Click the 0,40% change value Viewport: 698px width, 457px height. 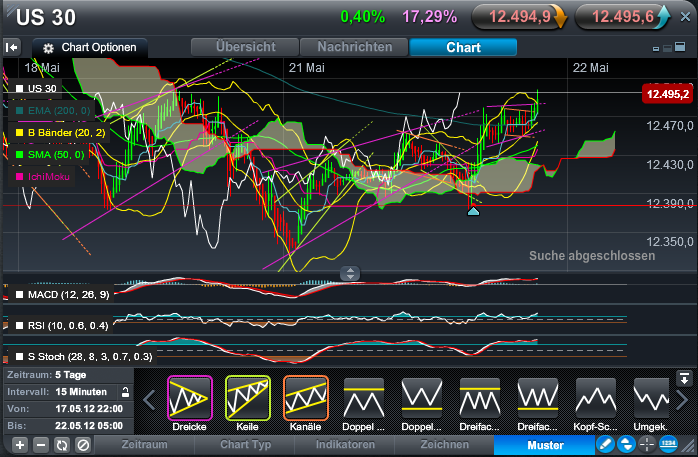pyautogui.click(x=362, y=17)
